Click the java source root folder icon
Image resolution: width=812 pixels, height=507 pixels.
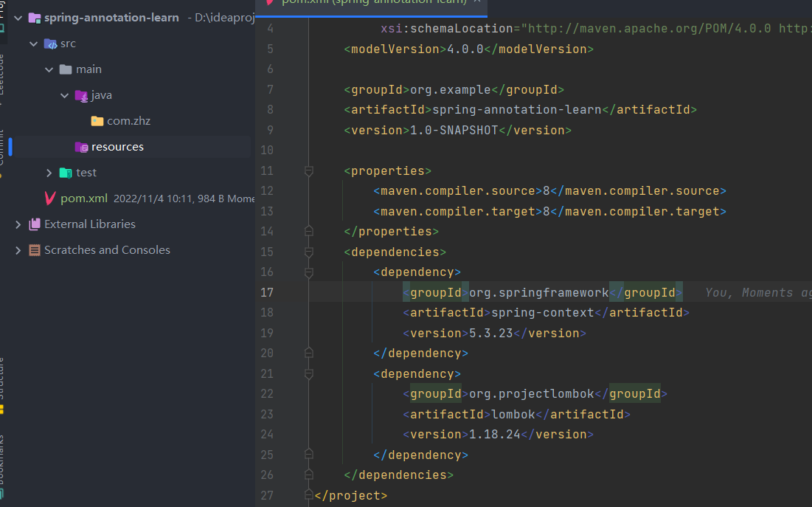81,95
